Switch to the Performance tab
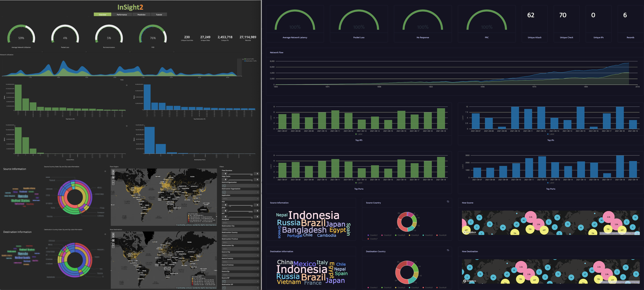This screenshot has width=644, height=290. tap(122, 14)
